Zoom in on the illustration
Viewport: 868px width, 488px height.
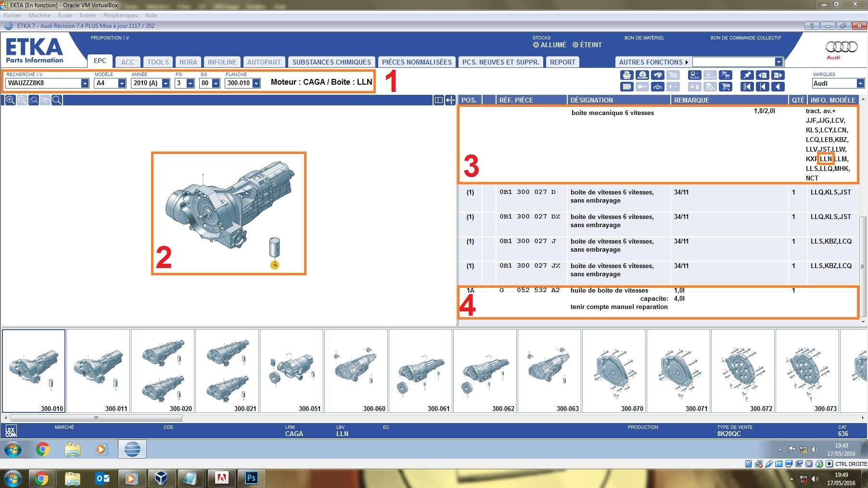[10, 100]
